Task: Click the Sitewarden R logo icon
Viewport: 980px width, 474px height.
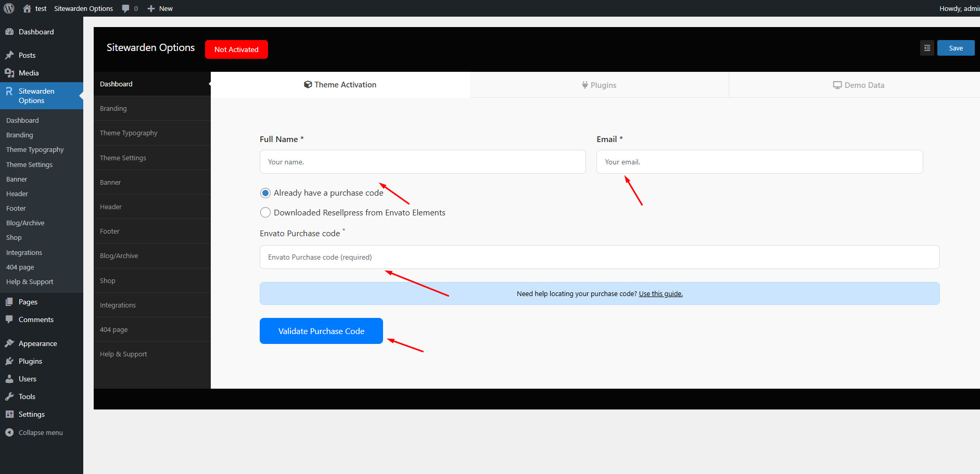Action: click(9, 92)
